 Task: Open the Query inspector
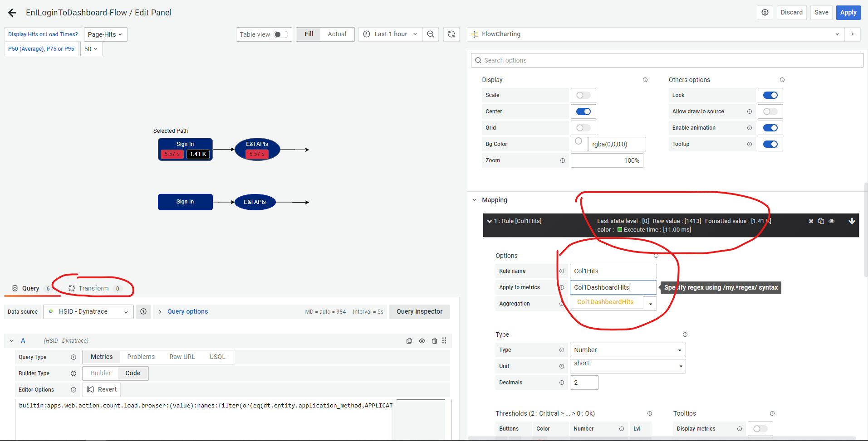tap(419, 311)
